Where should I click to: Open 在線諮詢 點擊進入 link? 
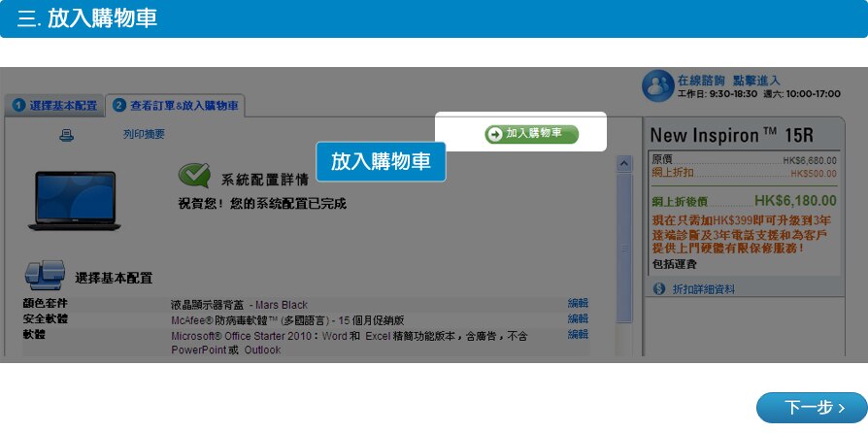pos(728,81)
